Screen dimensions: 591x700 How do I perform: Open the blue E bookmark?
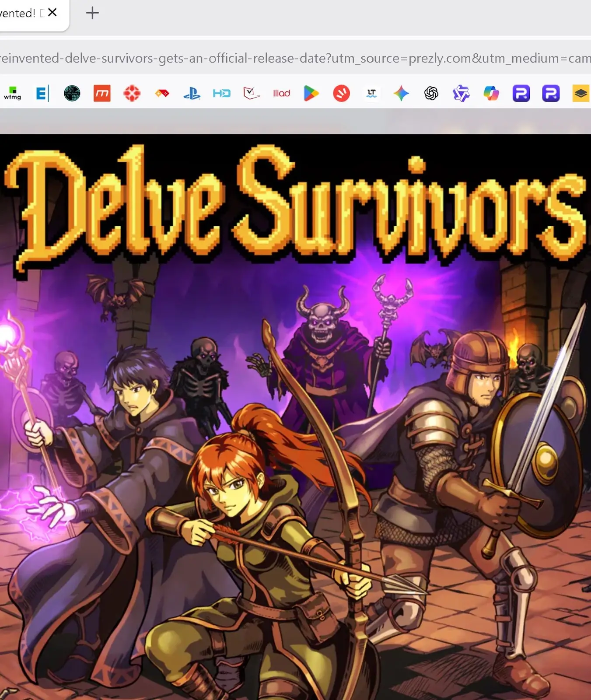click(x=42, y=93)
